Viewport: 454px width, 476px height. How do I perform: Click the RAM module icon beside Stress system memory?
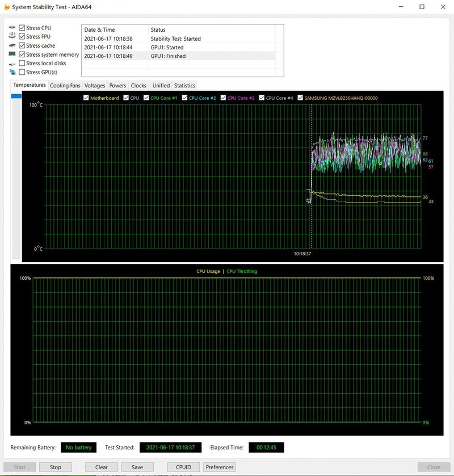tap(12, 54)
